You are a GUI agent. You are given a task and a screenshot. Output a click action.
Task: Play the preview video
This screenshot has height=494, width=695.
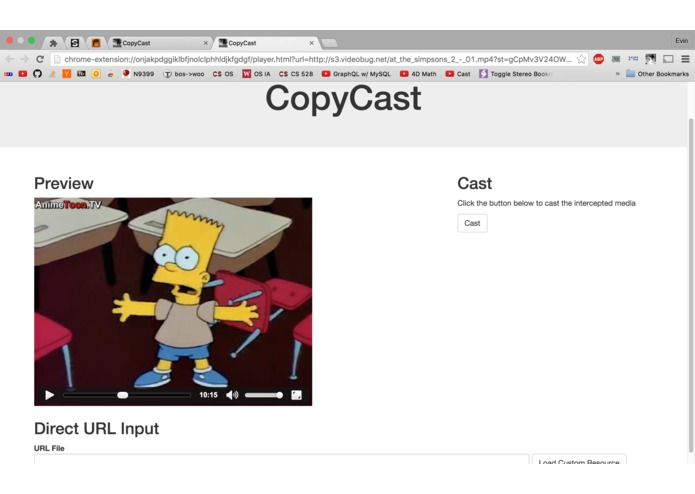tap(50, 395)
